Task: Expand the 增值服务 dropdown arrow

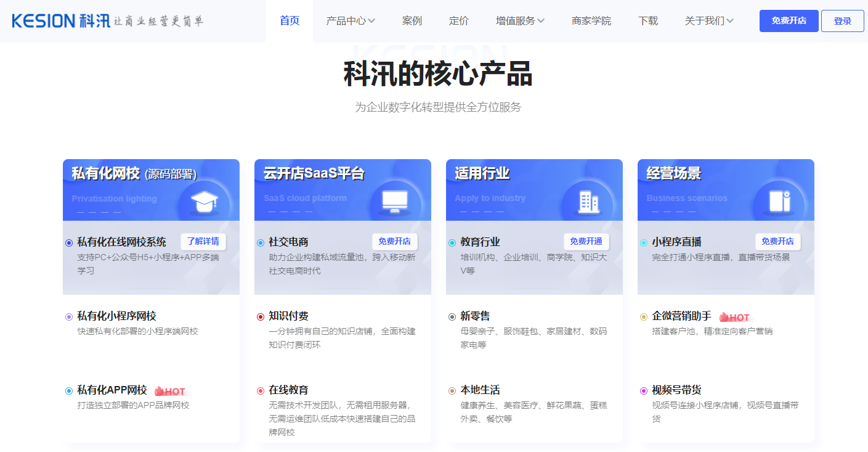Action: point(541,21)
